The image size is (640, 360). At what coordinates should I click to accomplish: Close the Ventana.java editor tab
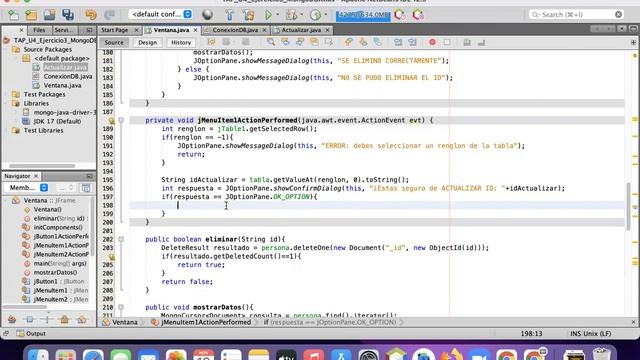(196, 30)
